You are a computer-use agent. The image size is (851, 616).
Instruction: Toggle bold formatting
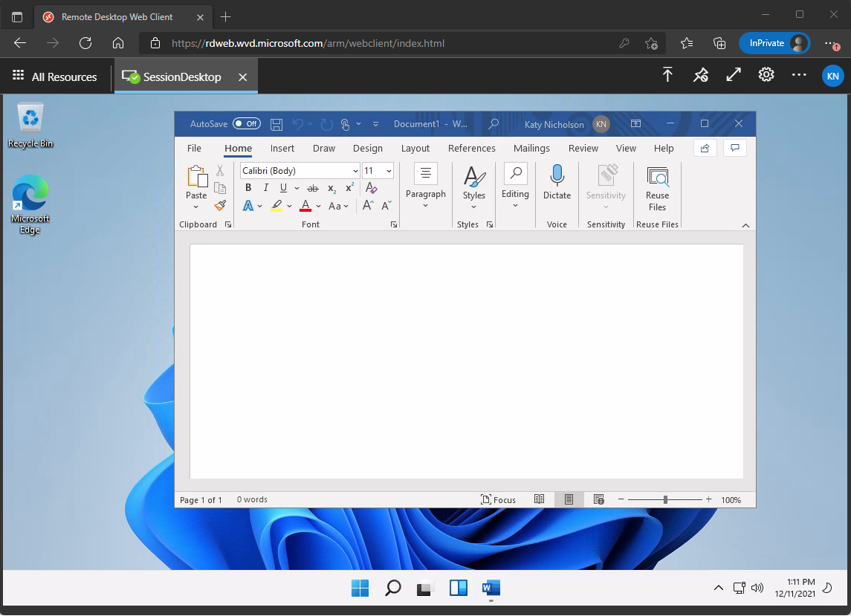(x=248, y=188)
